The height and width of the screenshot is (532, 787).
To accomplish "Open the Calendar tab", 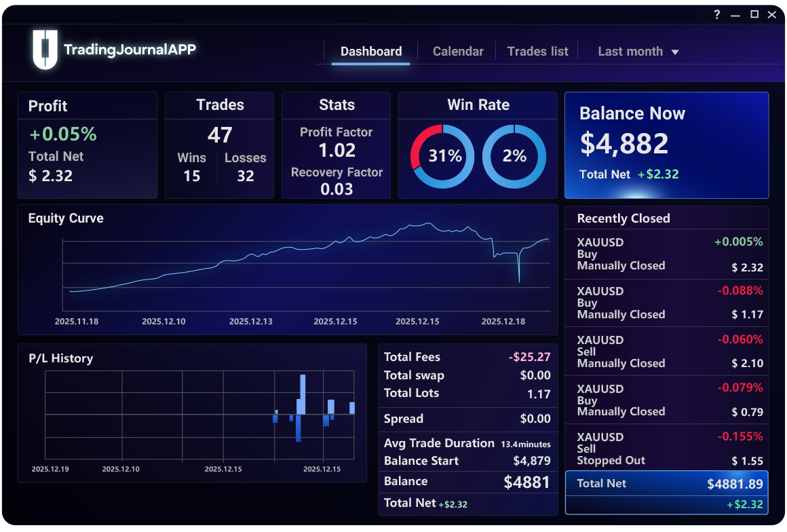I will [458, 52].
